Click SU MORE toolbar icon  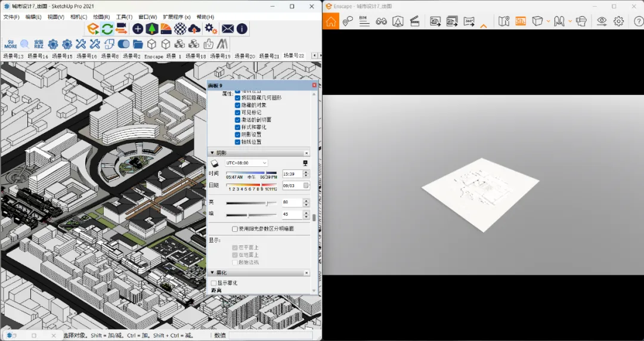click(11, 44)
